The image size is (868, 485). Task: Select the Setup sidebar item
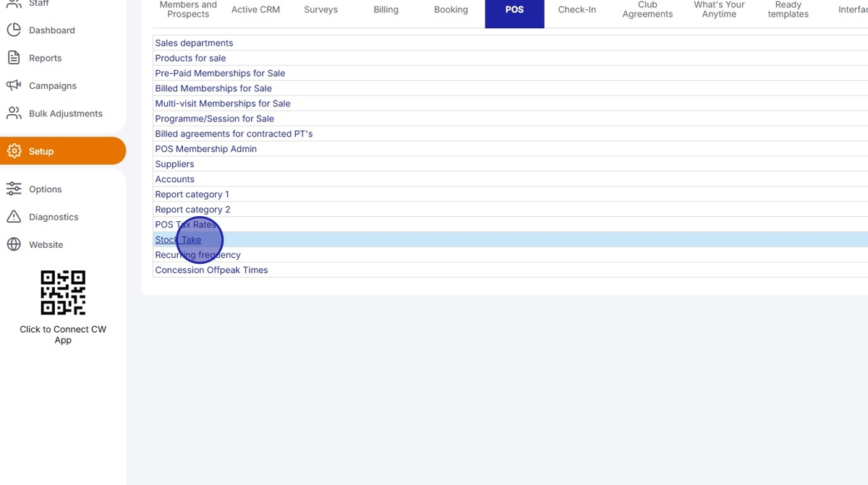(63, 151)
